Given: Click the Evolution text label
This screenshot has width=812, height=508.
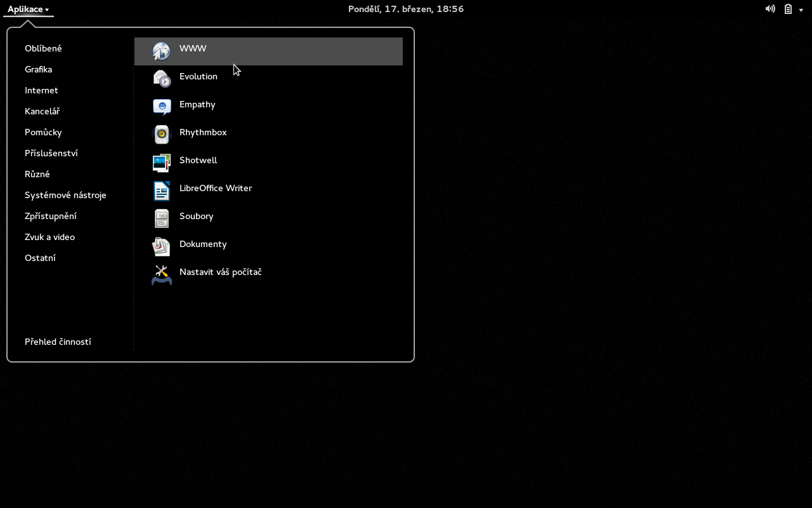Looking at the screenshot, I should point(199,76).
